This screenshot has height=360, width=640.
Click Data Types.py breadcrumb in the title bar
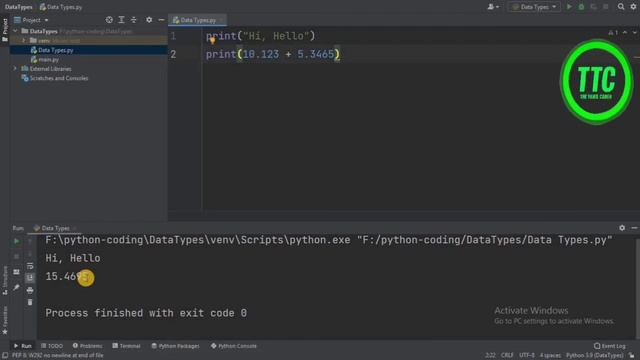pyautogui.click(x=61, y=7)
